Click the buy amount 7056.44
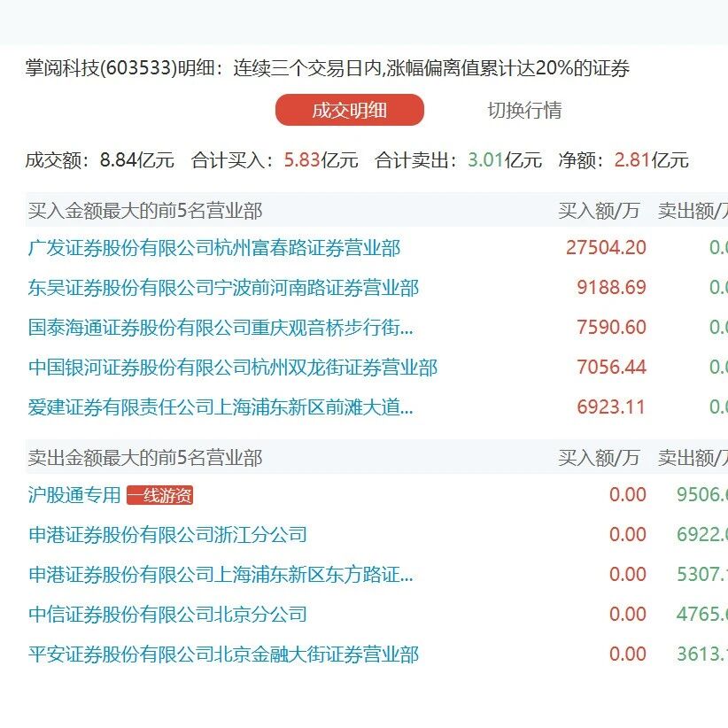 point(611,368)
